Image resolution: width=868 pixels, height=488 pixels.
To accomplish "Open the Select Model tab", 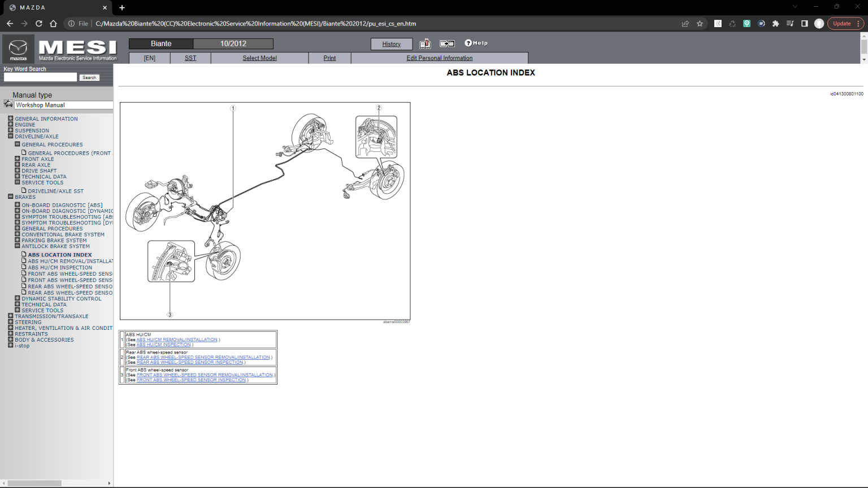I will click(x=259, y=58).
